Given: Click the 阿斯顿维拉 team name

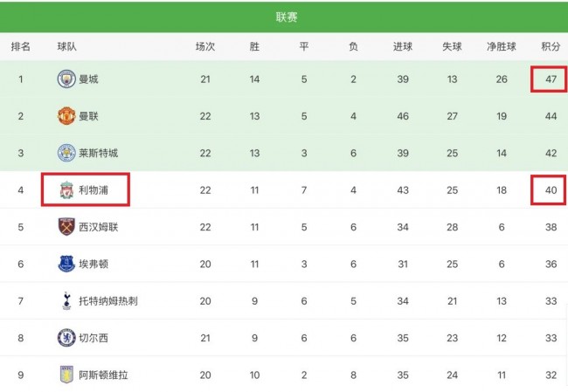Looking at the screenshot, I should point(104,375).
